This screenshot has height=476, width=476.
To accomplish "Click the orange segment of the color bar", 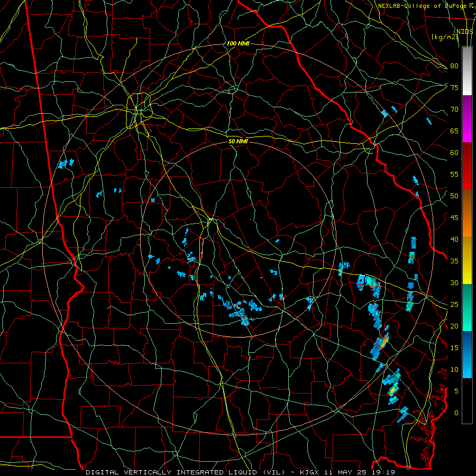I will [x=467, y=213].
